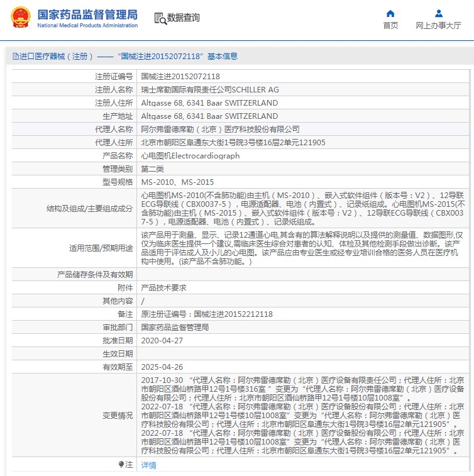Click 备注 row label
This screenshot has width=474, height=476.
[125, 314]
